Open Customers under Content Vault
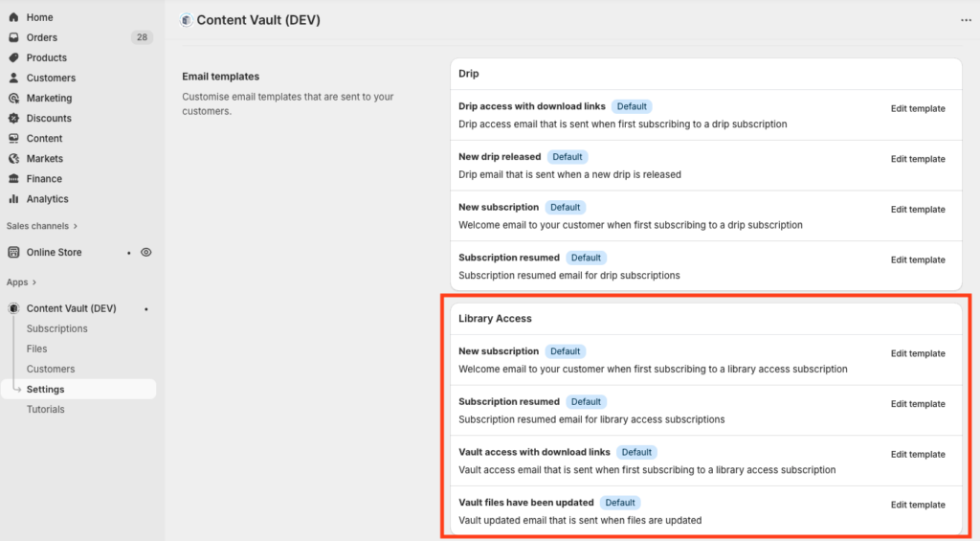This screenshot has width=980, height=541. click(51, 369)
